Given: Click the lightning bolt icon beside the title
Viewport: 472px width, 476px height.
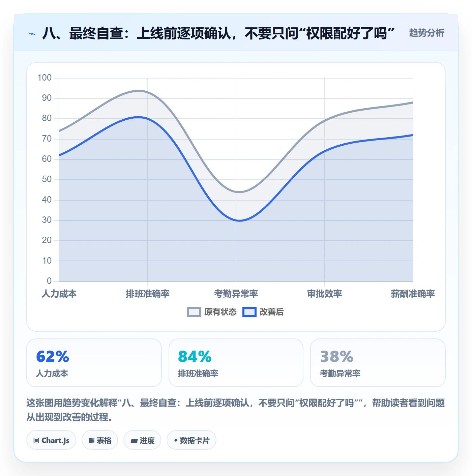Looking at the screenshot, I should [32, 34].
